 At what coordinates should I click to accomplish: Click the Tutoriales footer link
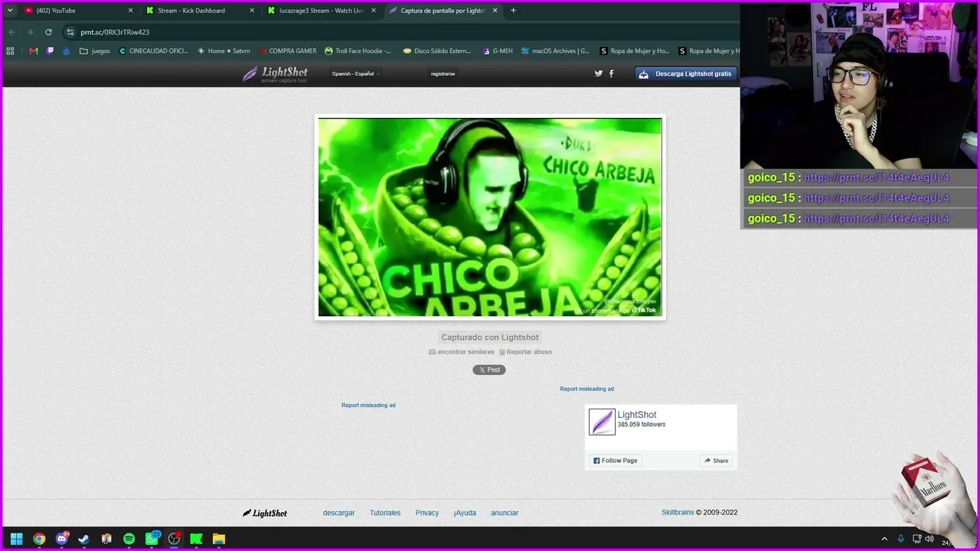(385, 513)
